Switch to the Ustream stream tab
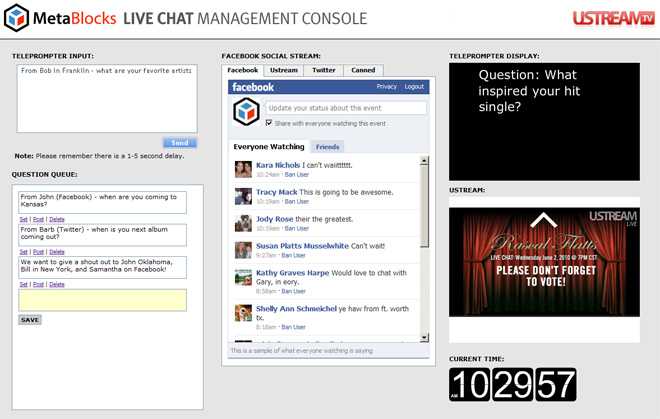This screenshot has height=419, width=660. pos(284,70)
